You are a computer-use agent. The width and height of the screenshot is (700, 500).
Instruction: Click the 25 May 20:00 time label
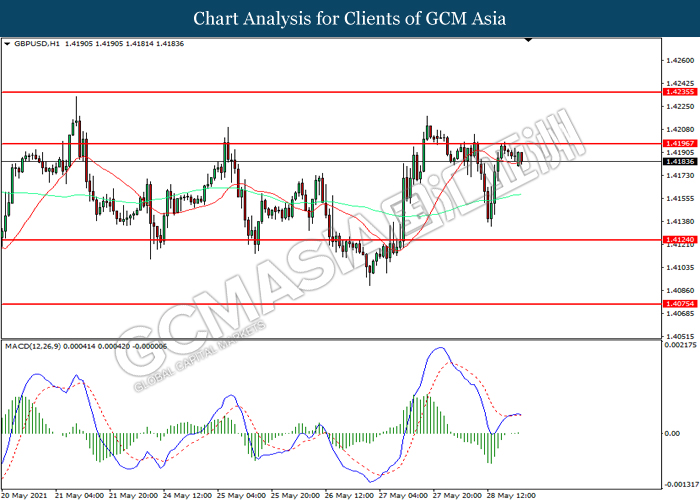tap(295, 496)
